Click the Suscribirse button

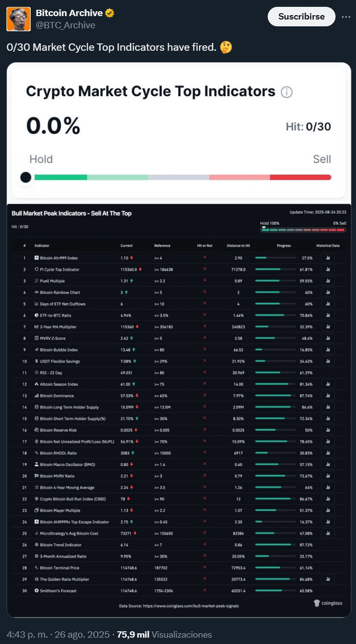click(x=301, y=17)
